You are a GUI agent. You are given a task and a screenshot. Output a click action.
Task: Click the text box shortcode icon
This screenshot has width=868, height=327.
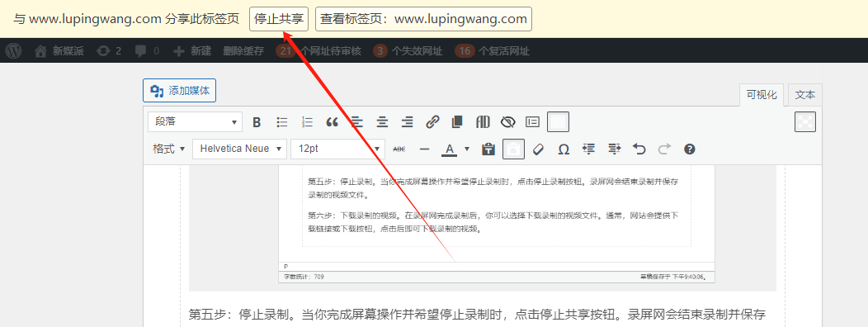coord(532,122)
